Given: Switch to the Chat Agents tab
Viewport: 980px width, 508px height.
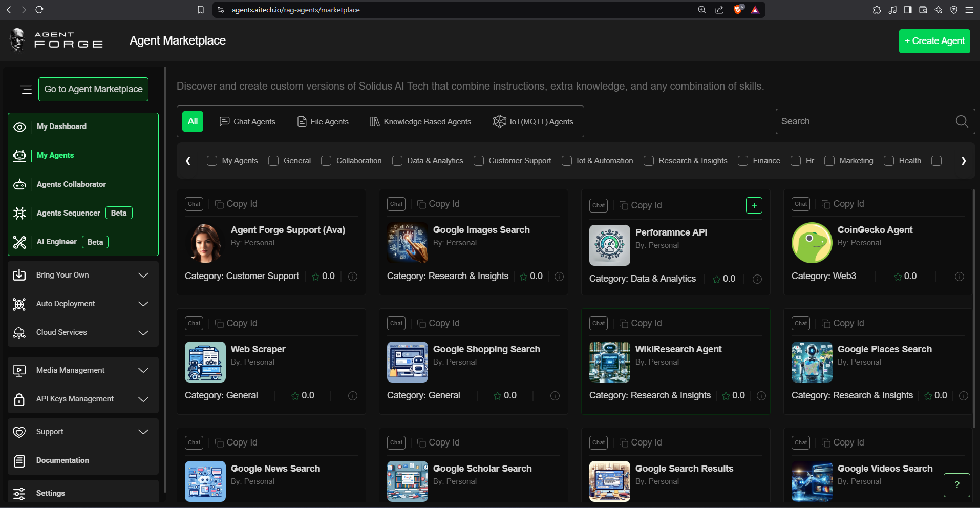Looking at the screenshot, I should 247,121.
